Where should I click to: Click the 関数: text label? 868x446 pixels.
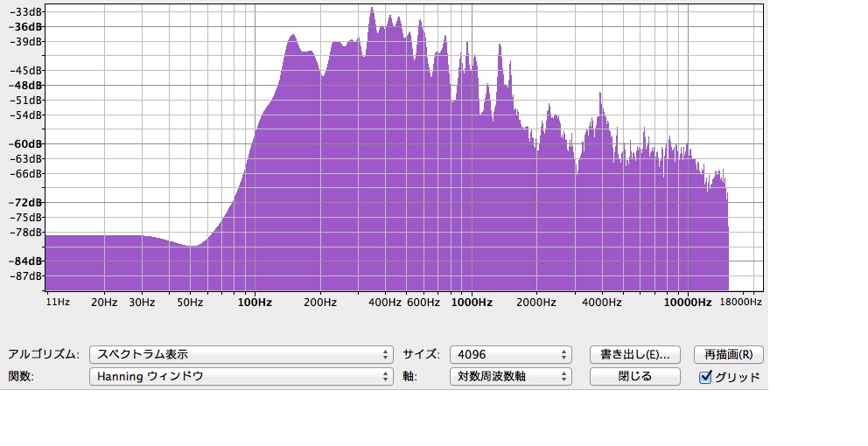[x=21, y=377]
